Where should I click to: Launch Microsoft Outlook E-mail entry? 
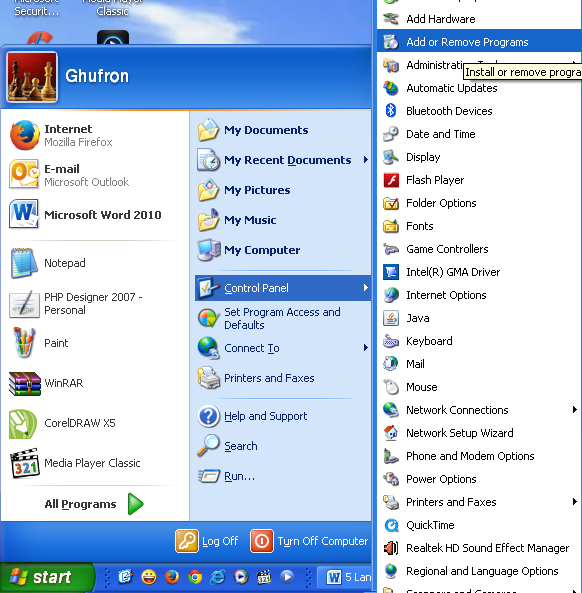click(x=95, y=175)
